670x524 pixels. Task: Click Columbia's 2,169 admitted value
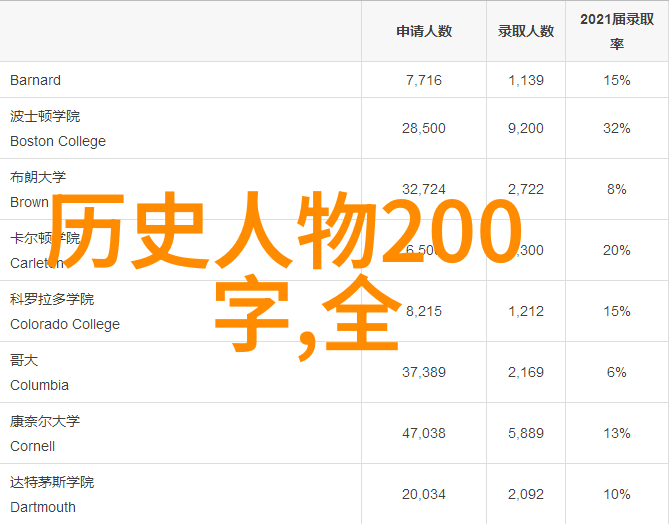(526, 372)
